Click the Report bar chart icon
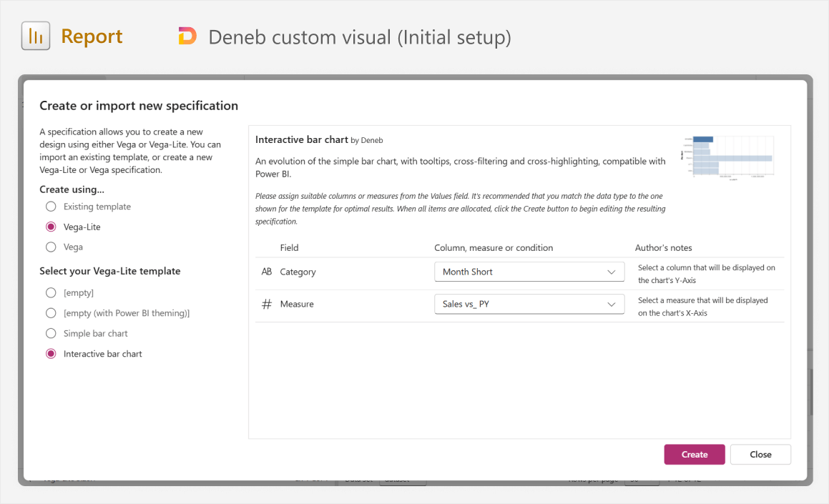Viewport: 829px width, 504px height. point(36,36)
